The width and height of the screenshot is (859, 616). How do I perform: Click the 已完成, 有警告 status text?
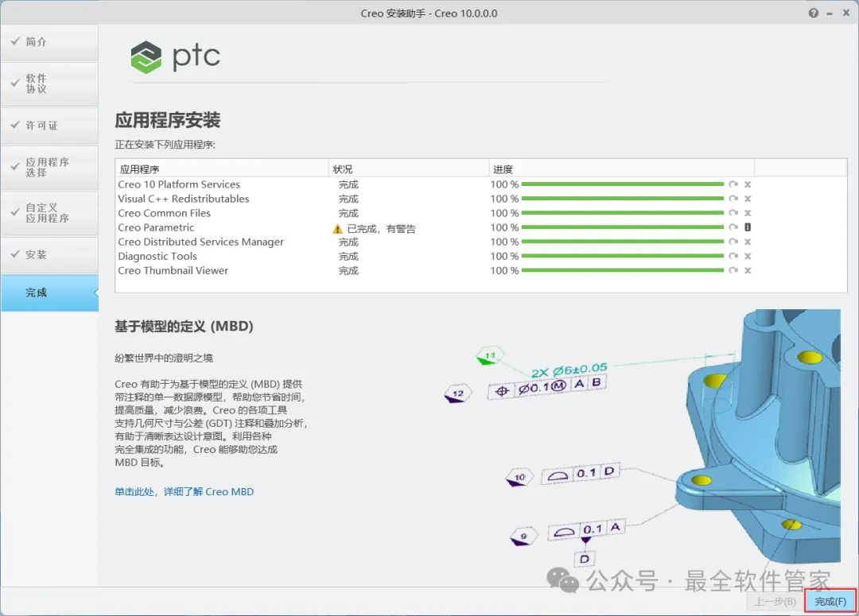[381, 229]
